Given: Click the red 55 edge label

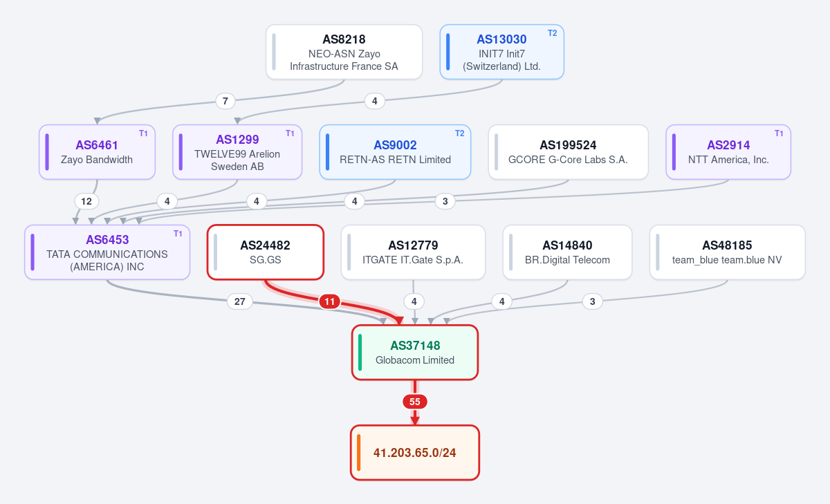Looking at the screenshot, I should click(x=415, y=402).
